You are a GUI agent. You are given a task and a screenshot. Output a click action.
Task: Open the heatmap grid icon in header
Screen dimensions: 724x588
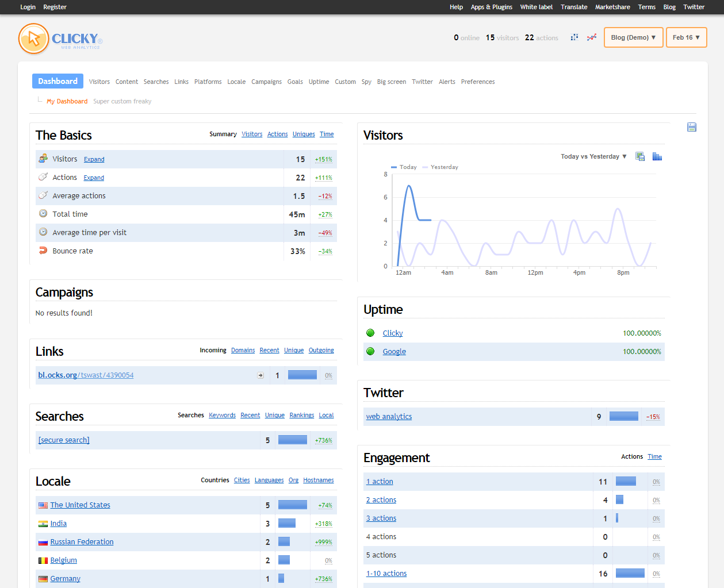[574, 37]
